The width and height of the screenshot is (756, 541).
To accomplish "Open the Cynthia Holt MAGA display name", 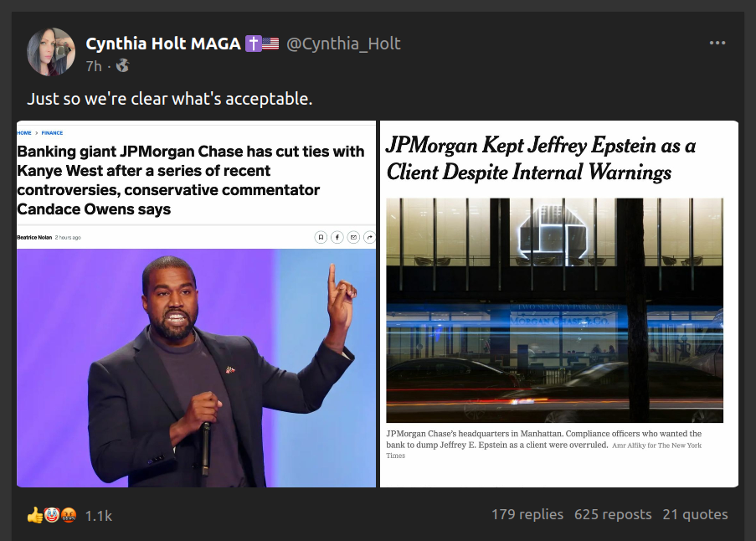I will 163,44.
